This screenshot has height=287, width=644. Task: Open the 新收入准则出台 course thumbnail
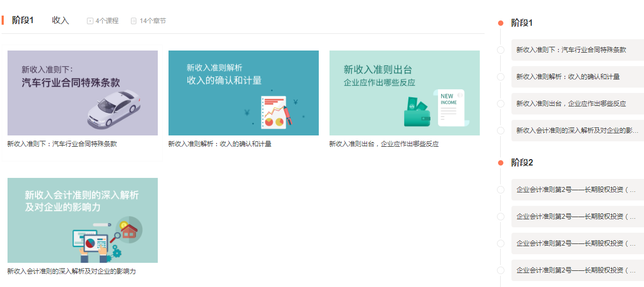[405, 92]
